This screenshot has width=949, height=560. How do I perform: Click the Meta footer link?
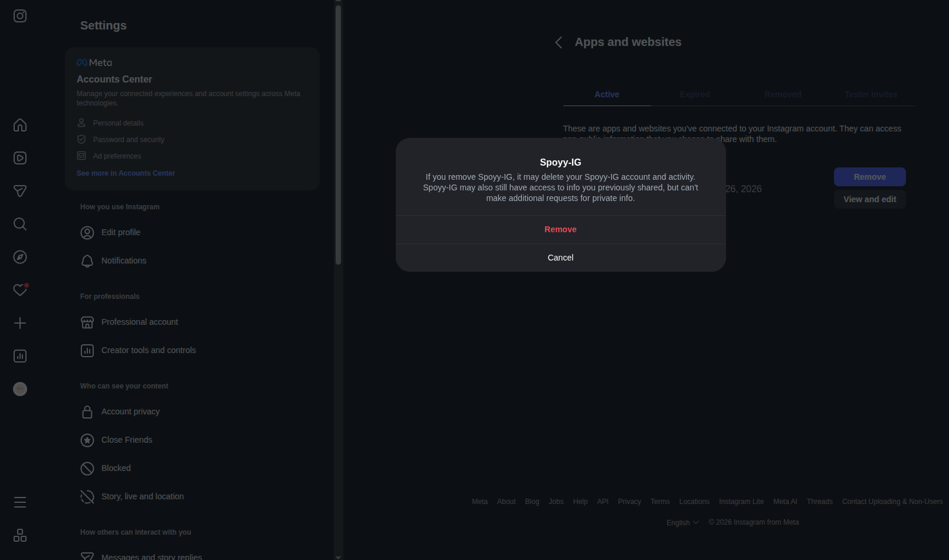[x=480, y=502]
